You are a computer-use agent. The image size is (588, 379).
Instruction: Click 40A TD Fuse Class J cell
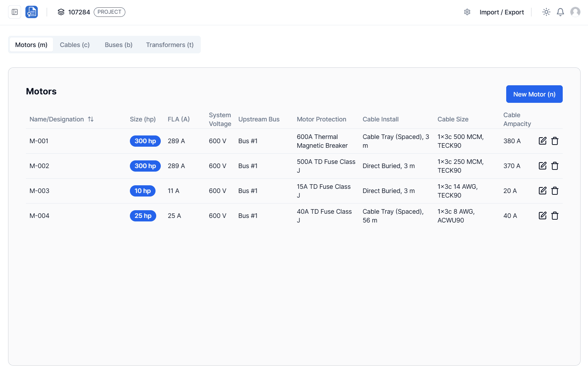pyautogui.click(x=324, y=216)
